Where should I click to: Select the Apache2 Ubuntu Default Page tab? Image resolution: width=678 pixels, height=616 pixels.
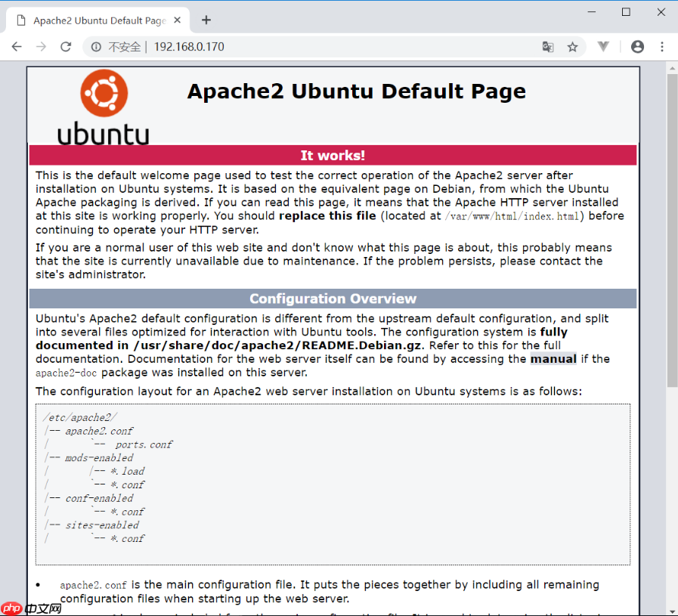click(98, 20)
